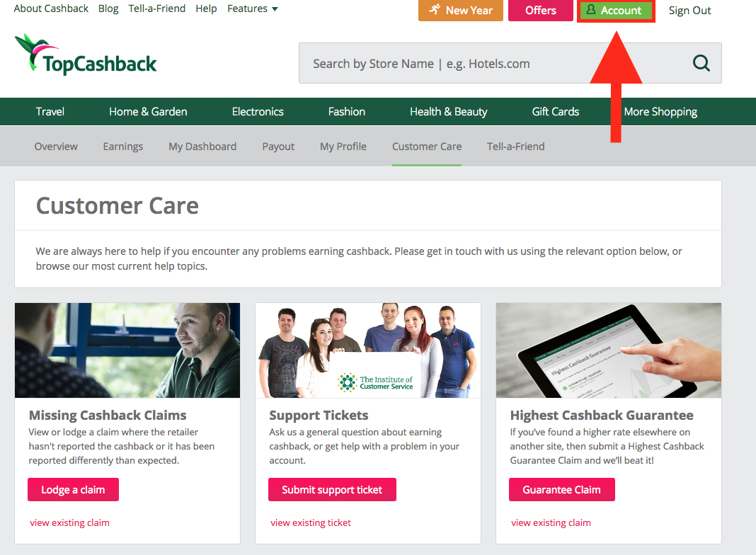Click the TopCashback hummingbird logo

(x=86, y=55)
